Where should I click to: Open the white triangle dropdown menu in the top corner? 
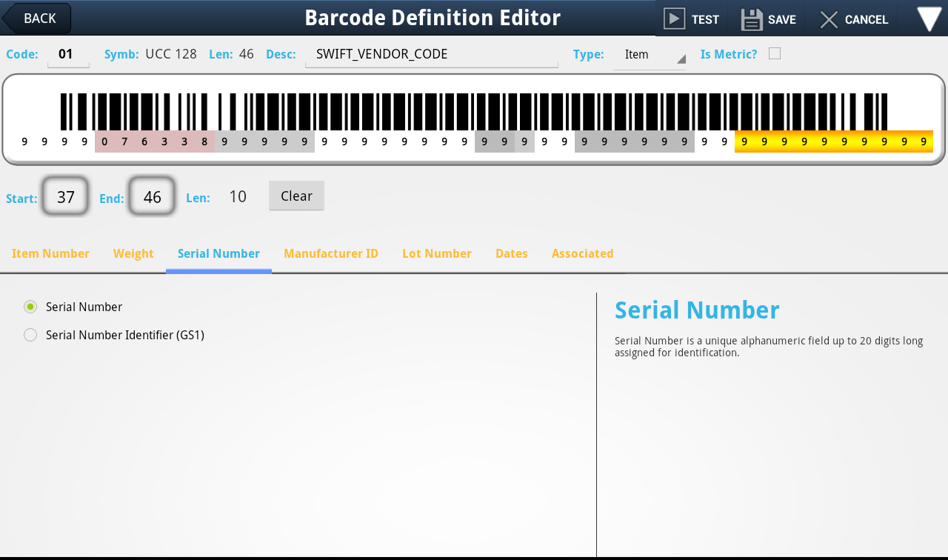pos(929,19)
